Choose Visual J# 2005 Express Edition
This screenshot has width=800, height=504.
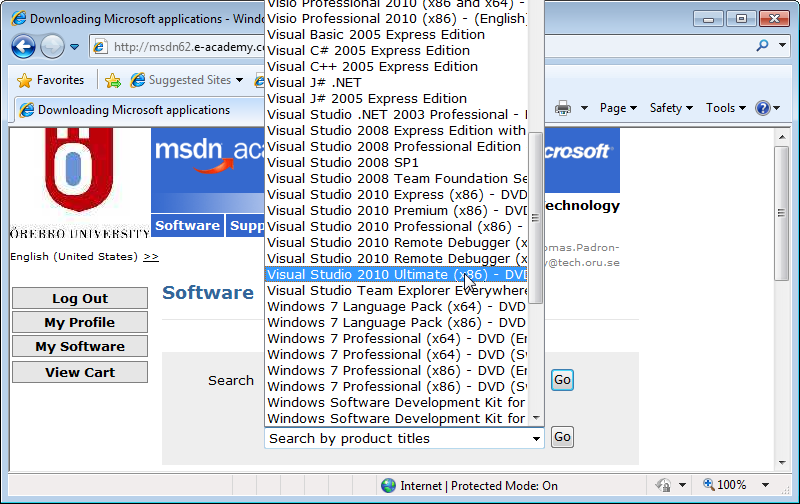396,98
